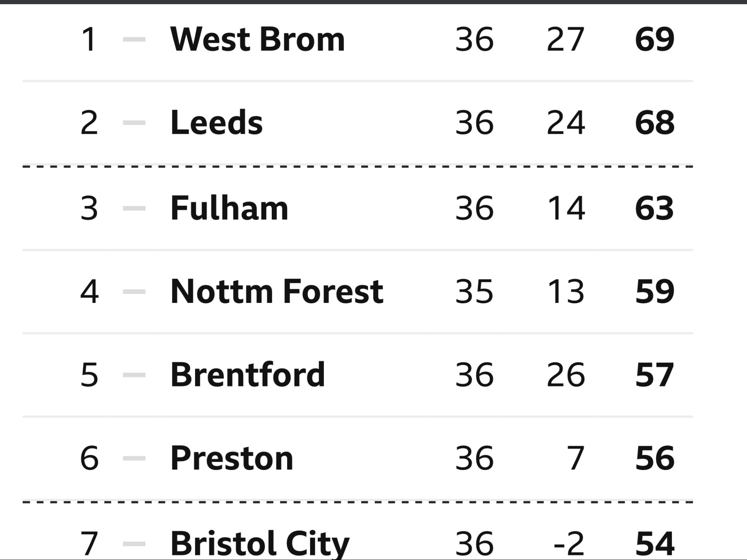This screenshot has width=747, height=560.
Task: Click Brentford's goal difference of 26
Action: [566, 374]
